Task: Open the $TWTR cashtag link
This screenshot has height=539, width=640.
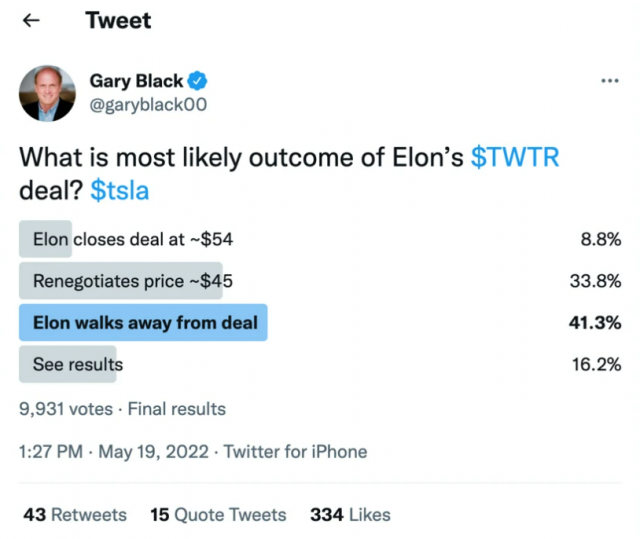Action: (x=515, y=157)
